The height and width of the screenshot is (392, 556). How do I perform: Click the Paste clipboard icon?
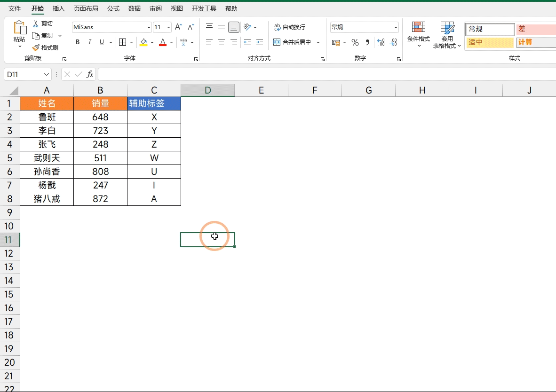click(20, 28)
